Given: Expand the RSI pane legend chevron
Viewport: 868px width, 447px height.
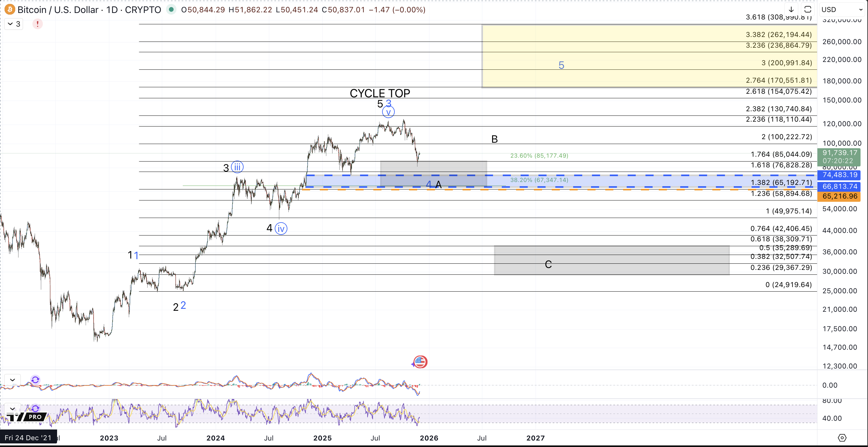Looking at the screenshot, I should click(12, 409).
